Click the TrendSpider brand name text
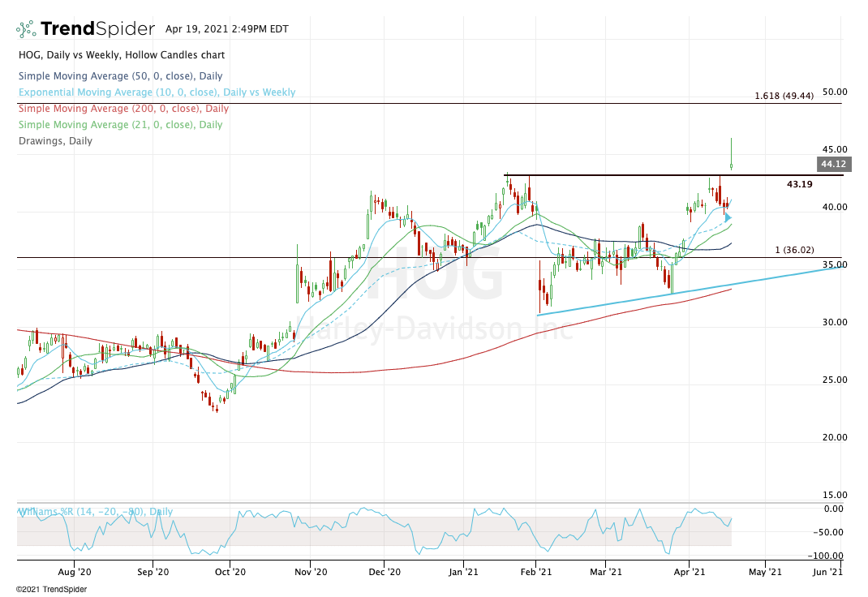The width and height of the screenshot is (868, 597). 96,29
